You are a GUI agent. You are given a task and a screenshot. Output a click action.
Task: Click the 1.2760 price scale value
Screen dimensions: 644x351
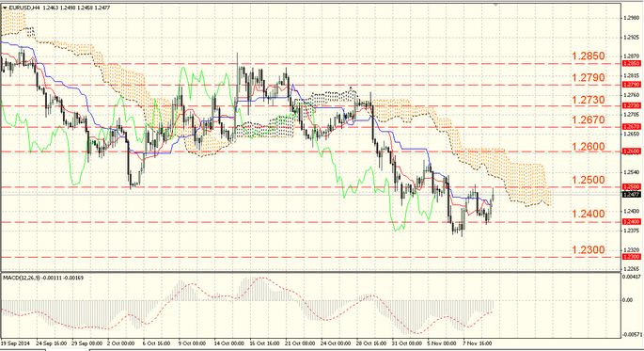(631, 95)
